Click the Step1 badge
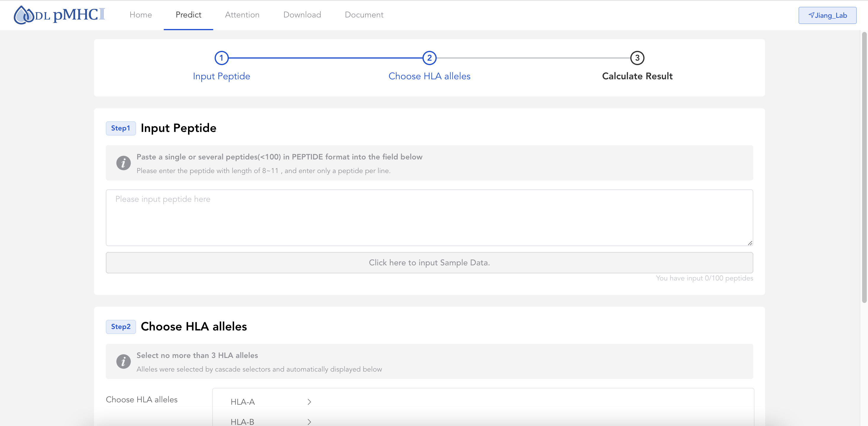868x426 pixels. point(121,128)
